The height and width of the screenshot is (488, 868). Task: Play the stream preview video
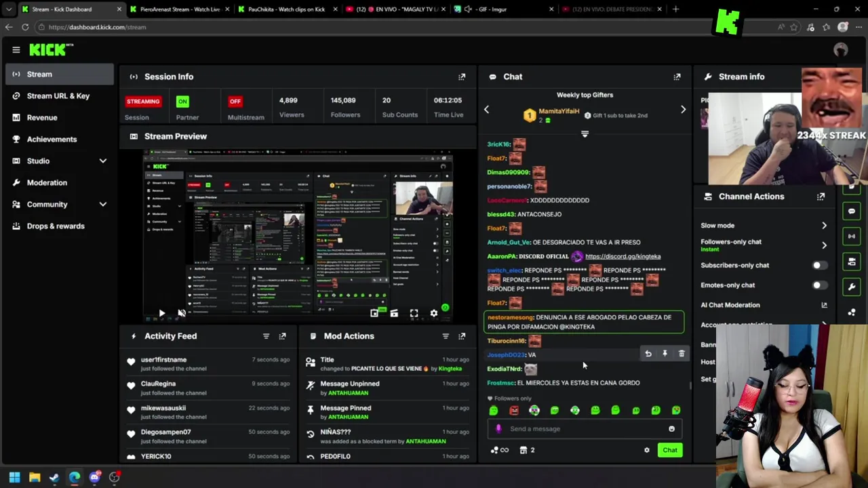[161, 313]
